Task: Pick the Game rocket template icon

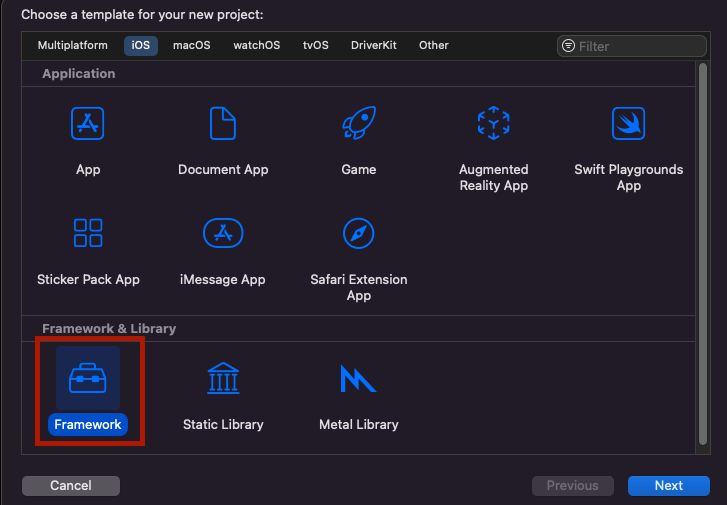Action: click(359, 122)
